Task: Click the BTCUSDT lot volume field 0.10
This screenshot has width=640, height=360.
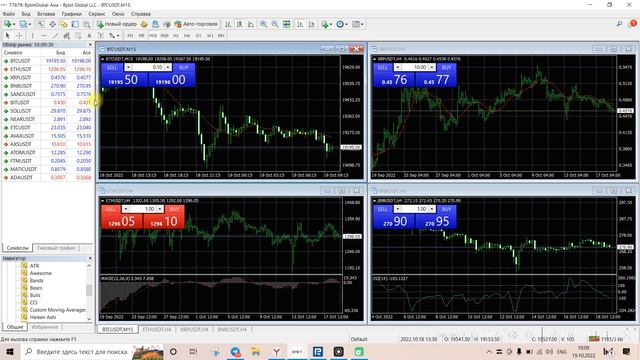Action: click(148, 67)
